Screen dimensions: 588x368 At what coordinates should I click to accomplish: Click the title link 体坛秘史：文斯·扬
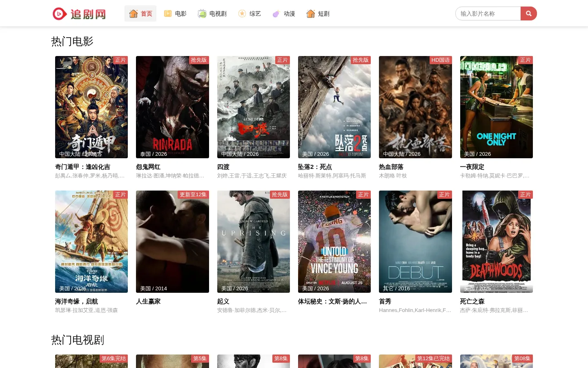[x=332, y=301]
